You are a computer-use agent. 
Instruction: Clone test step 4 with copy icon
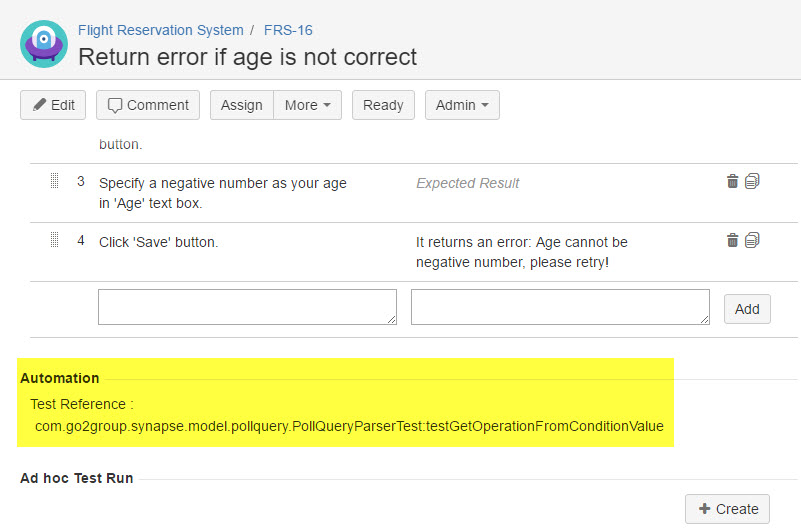pyautogui.click(x=752, y=240)
